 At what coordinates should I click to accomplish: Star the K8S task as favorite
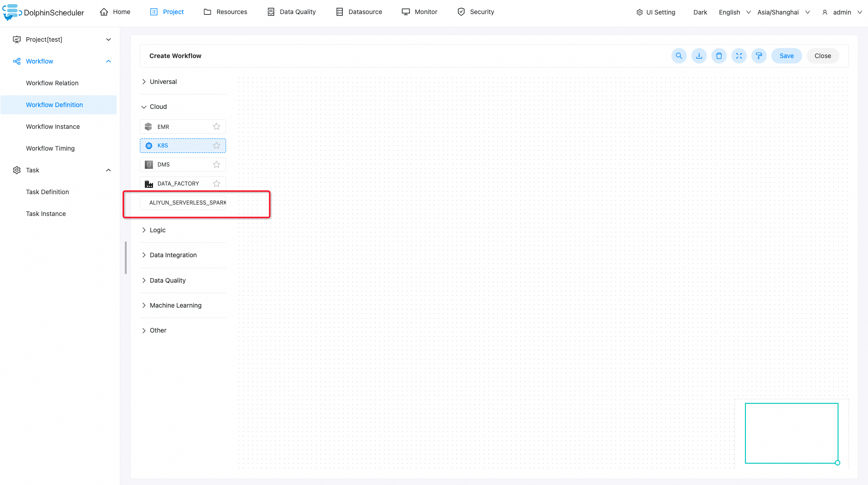click(217, 146)
